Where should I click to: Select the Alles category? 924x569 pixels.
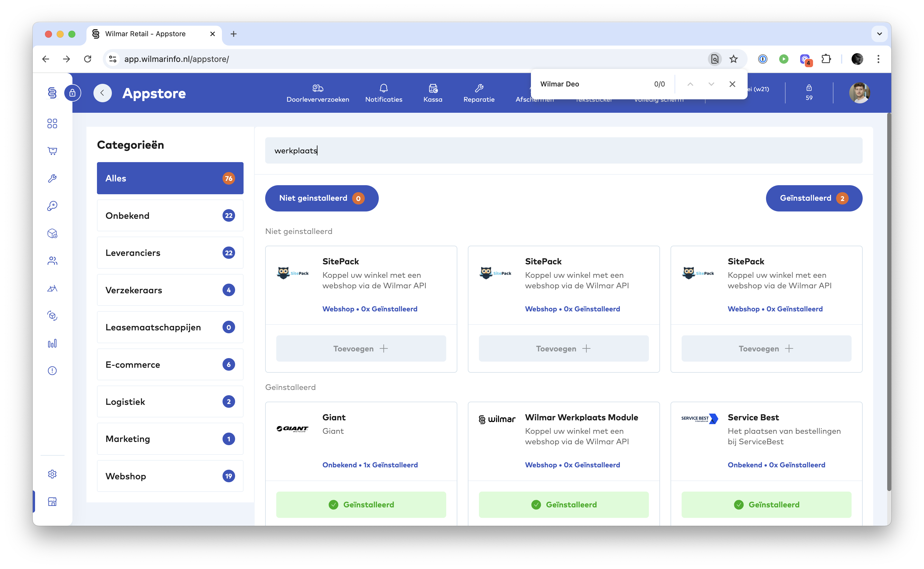tap(170, 178)
